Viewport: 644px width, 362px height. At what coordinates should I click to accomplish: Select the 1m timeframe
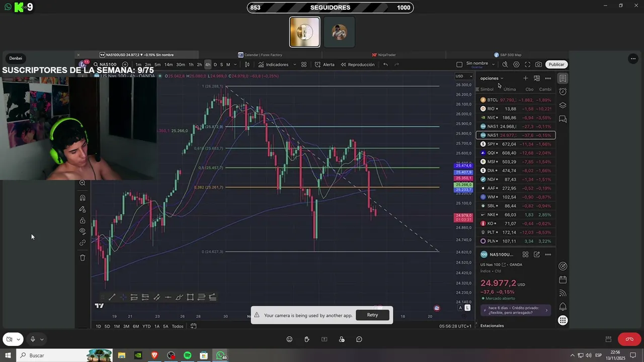click(138, 64)
